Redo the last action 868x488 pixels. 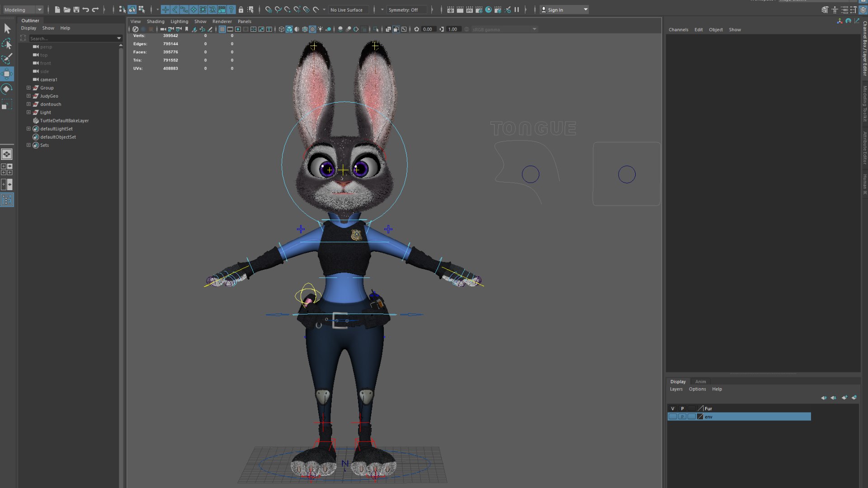95,9
